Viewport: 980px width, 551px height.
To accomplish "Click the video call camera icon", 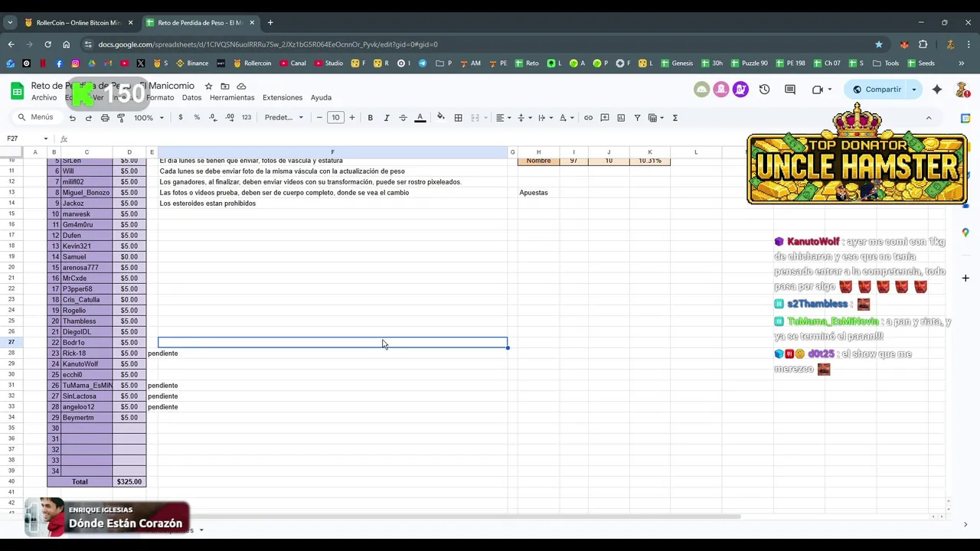I will 818,90.
